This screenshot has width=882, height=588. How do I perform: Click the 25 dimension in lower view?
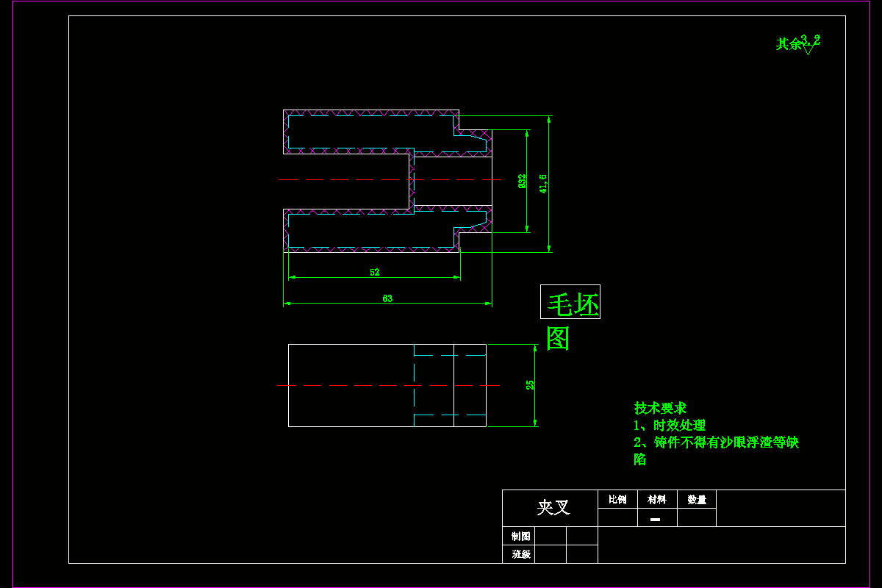(x=530, y=385)
